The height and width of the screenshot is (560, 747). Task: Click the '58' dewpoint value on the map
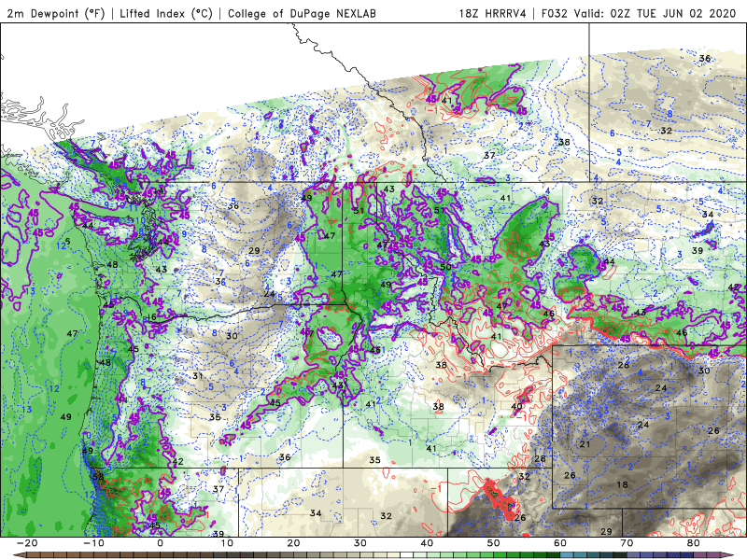point(98,477)
